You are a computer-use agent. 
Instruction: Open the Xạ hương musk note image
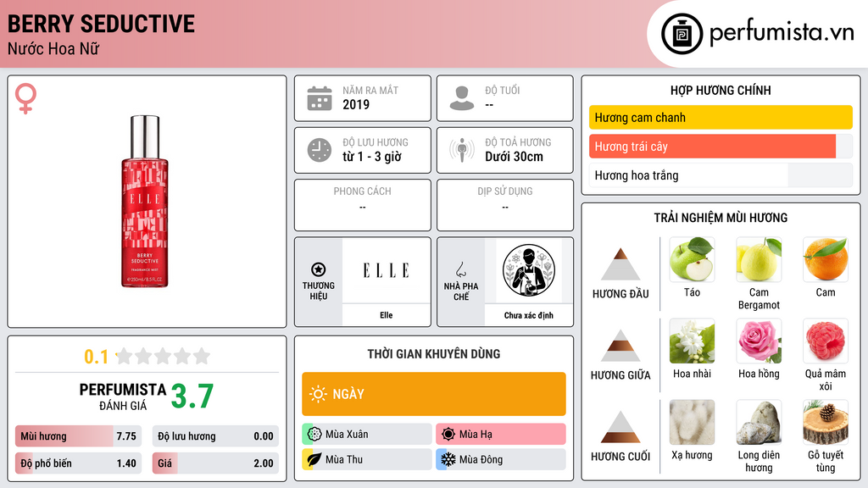692,422
